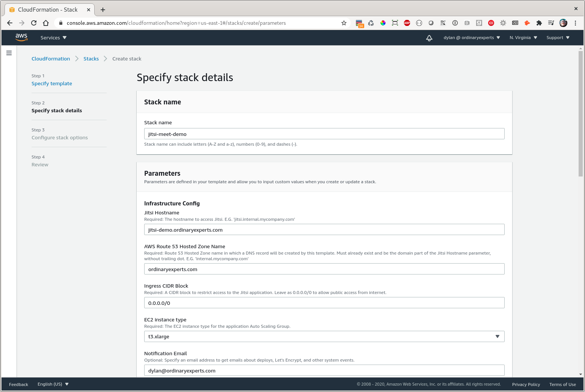
Task: Open the hamburger side navigation menu
Action: (9, 53)
